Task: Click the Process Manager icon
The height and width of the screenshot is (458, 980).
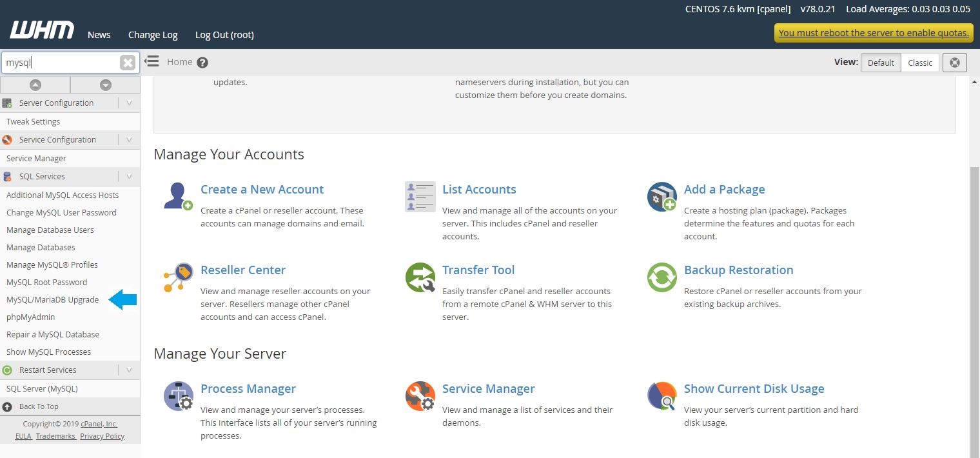Action: [x=178, y=396]
